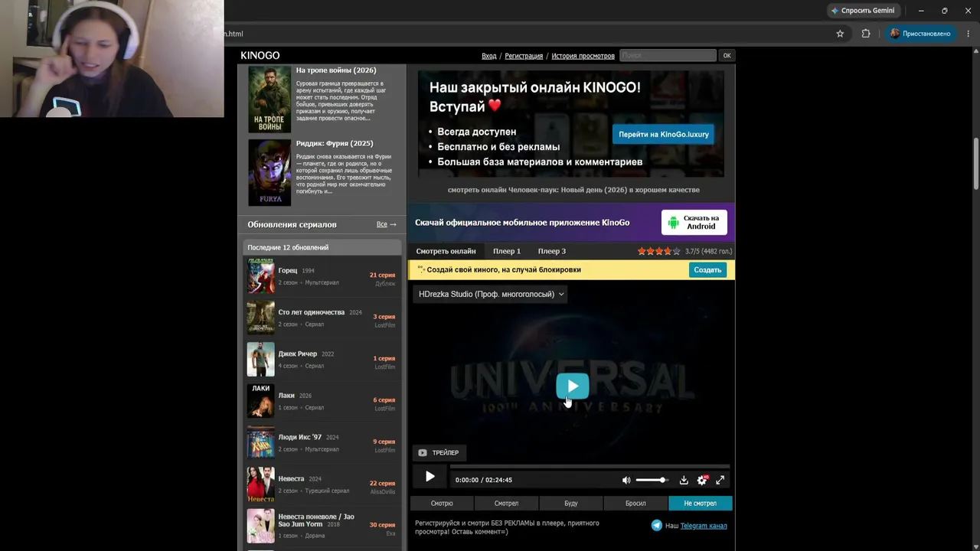Click the Создать button in yellow banner
The width and height of the screenshot is (980, 551).
pyautogui.click(x=707, y=269)
